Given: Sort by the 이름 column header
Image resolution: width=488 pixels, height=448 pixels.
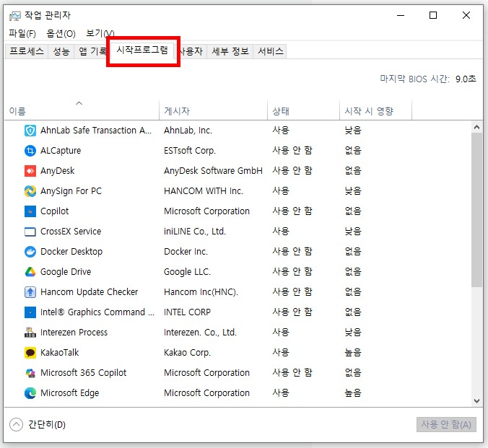Looking at the screenshot, I should [x=82, y=110].
